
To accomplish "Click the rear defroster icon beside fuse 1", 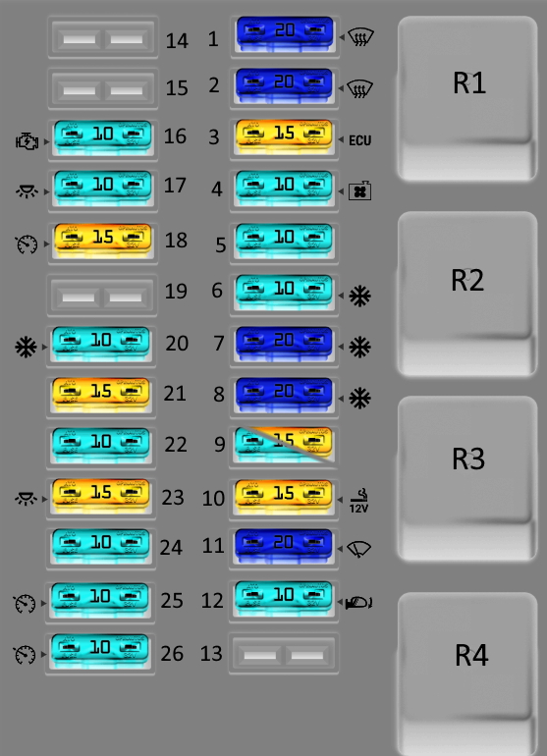I will click(360, 37).
